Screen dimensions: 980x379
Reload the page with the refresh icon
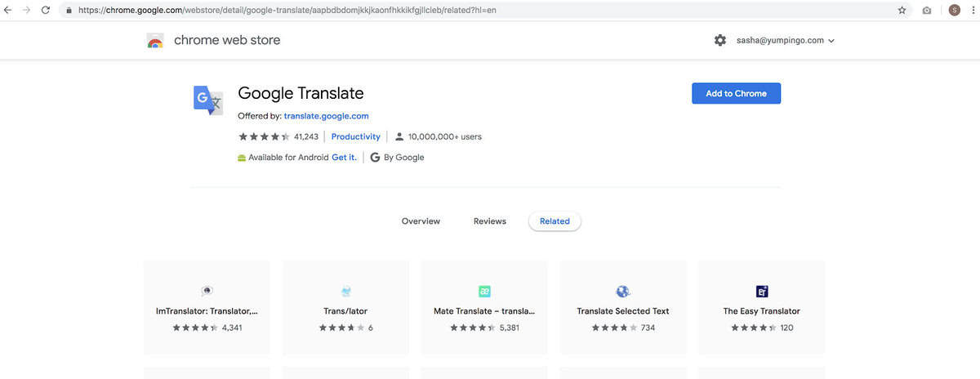click(45, 11)
